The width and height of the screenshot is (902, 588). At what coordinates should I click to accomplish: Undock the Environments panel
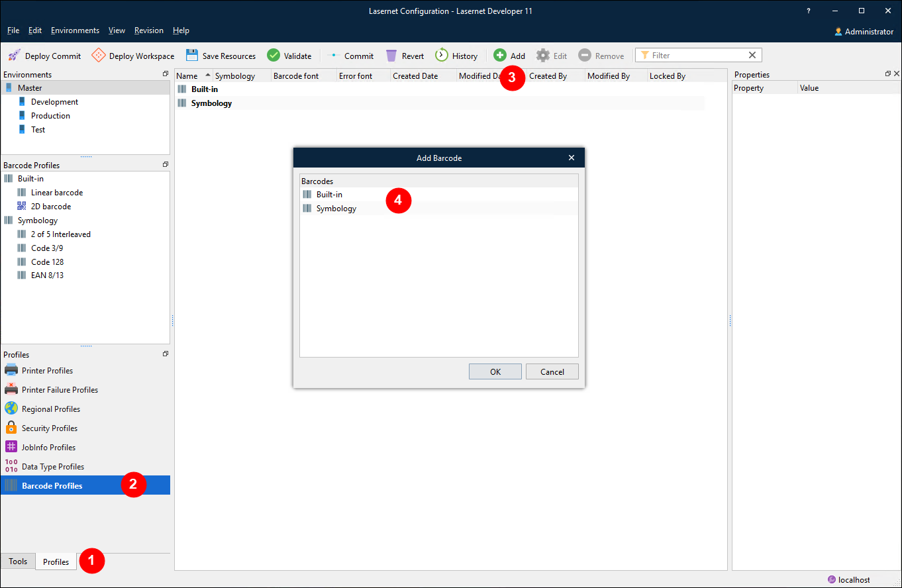pos(165,74)
